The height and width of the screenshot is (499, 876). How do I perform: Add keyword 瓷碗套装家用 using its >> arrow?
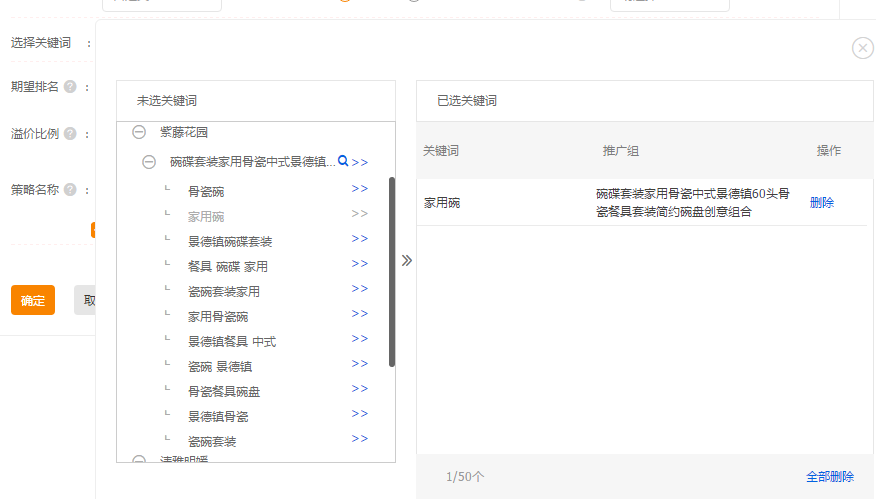359,289
